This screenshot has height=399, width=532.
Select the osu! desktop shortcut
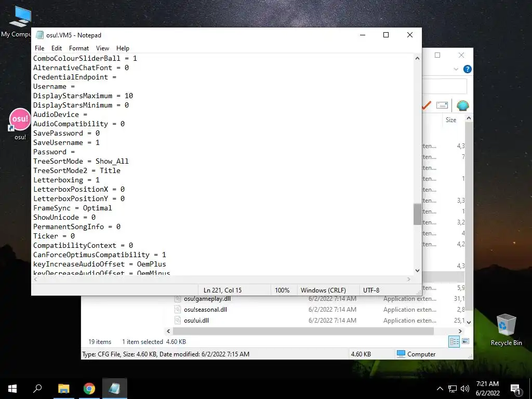click(20, 124)
